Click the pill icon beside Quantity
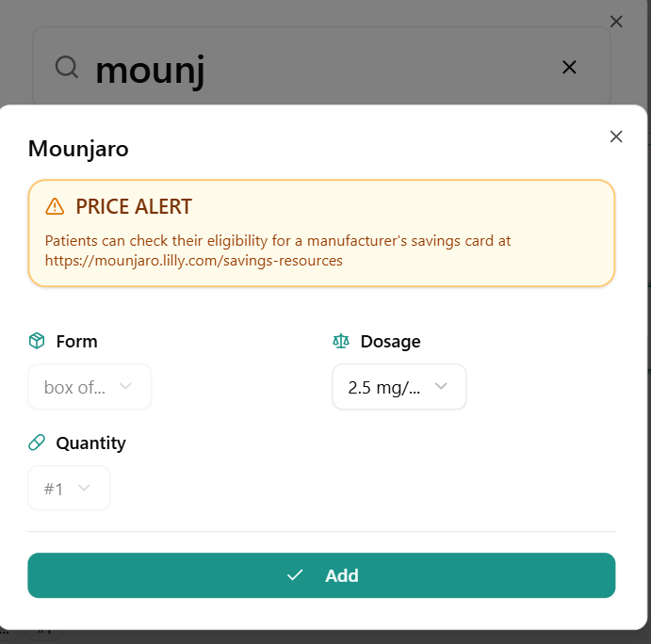Viewport: 651px width, 644px height. pos(37,443)
